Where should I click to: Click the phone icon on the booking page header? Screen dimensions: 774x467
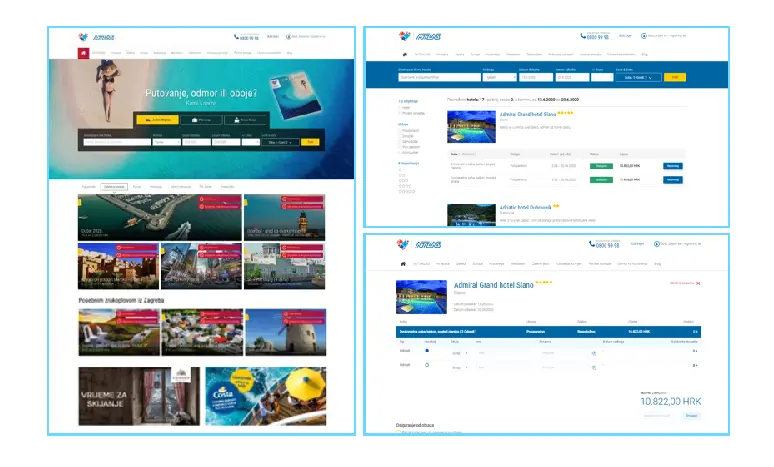pyautogui.click(x=592, y=244)
